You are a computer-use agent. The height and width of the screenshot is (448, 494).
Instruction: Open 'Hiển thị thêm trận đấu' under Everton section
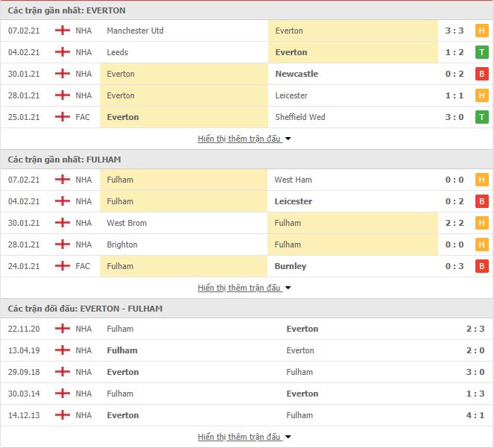click(x=239, y=139)
